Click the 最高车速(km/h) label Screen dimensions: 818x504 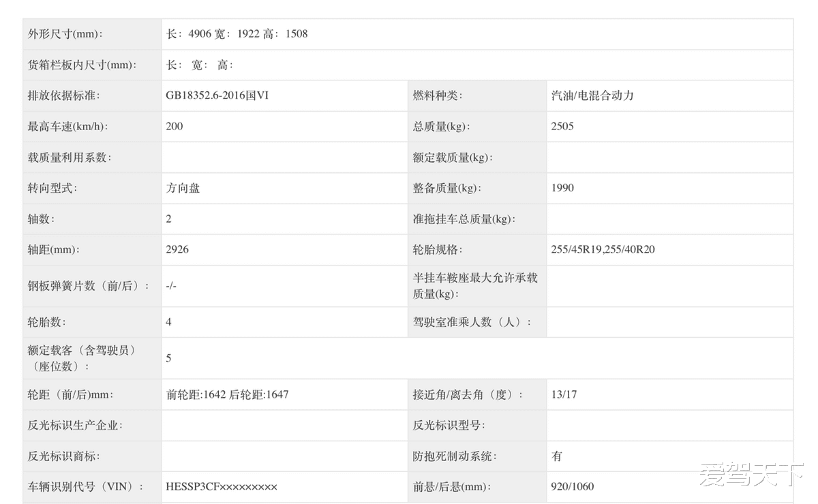point(68,127)
